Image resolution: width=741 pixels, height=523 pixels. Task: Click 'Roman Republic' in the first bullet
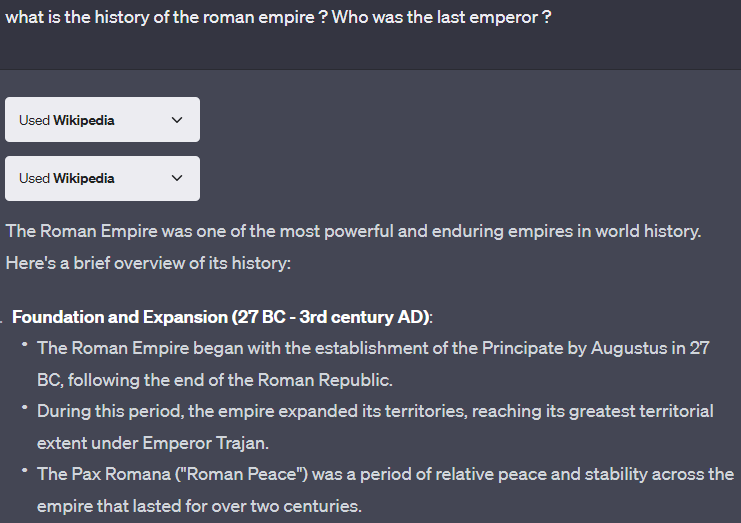click(x=323, y=380)
